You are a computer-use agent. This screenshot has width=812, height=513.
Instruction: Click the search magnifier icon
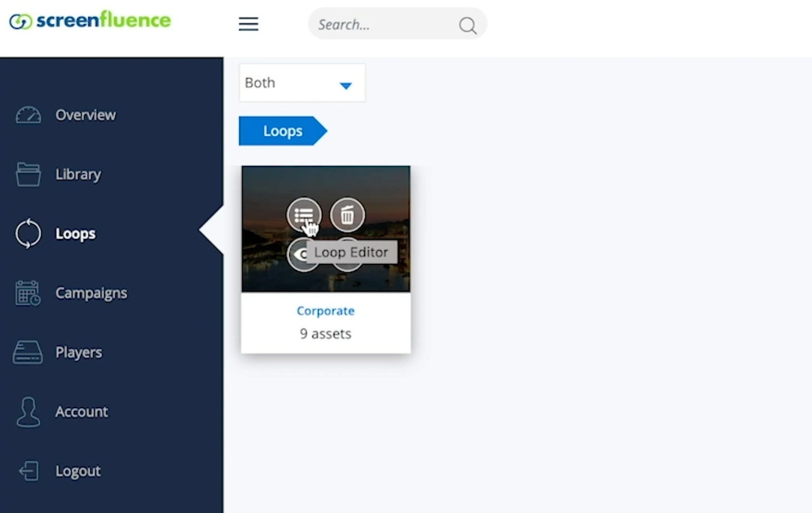(x=468, y=25)
